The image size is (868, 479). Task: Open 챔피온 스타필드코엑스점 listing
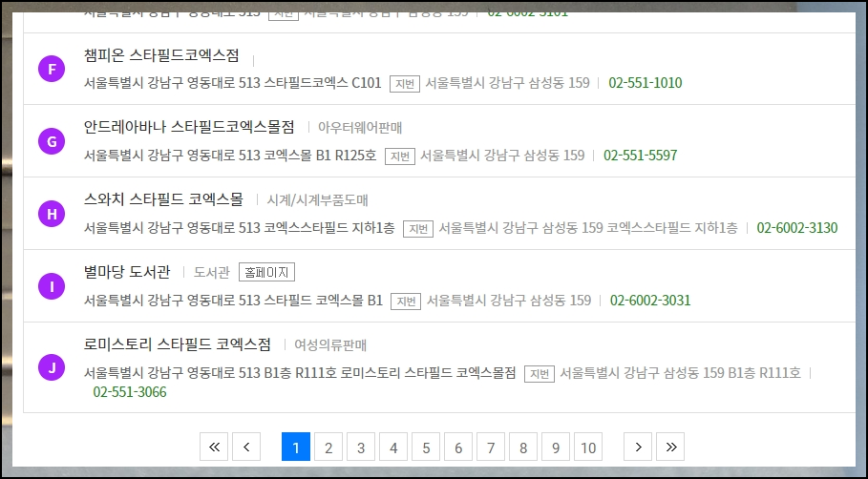[161, 55]
